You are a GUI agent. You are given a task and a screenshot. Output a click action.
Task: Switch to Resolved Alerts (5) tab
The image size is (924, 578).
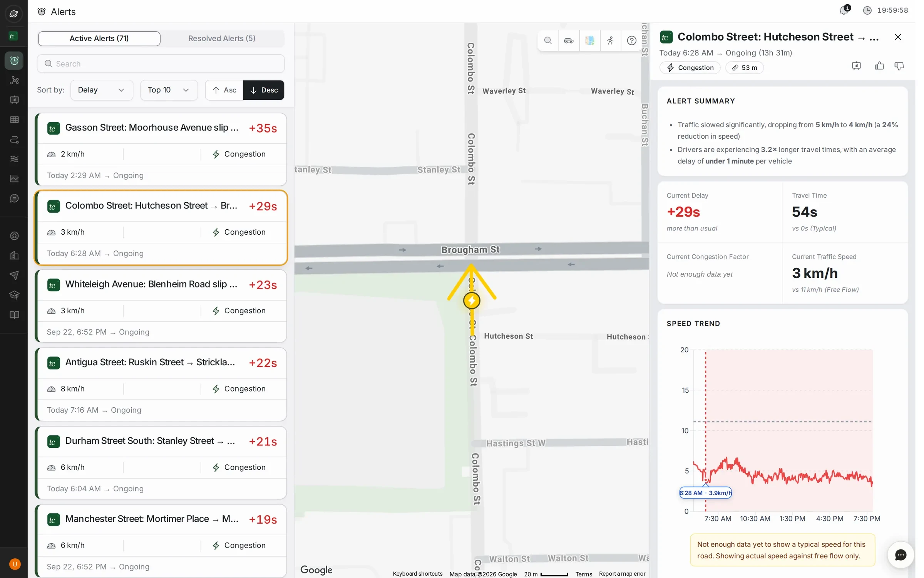[222, 39]
